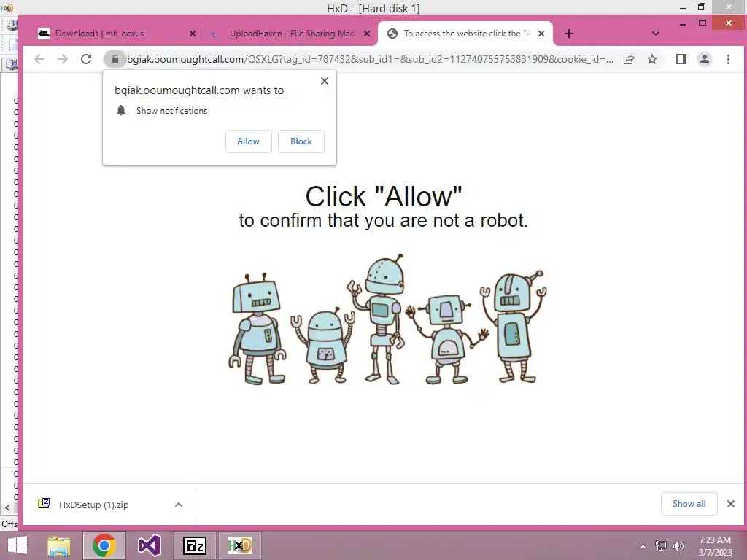The width and height of the screenshot is (747, 560).
Task: Share this page icon
Action: click(x=629, y=59)
